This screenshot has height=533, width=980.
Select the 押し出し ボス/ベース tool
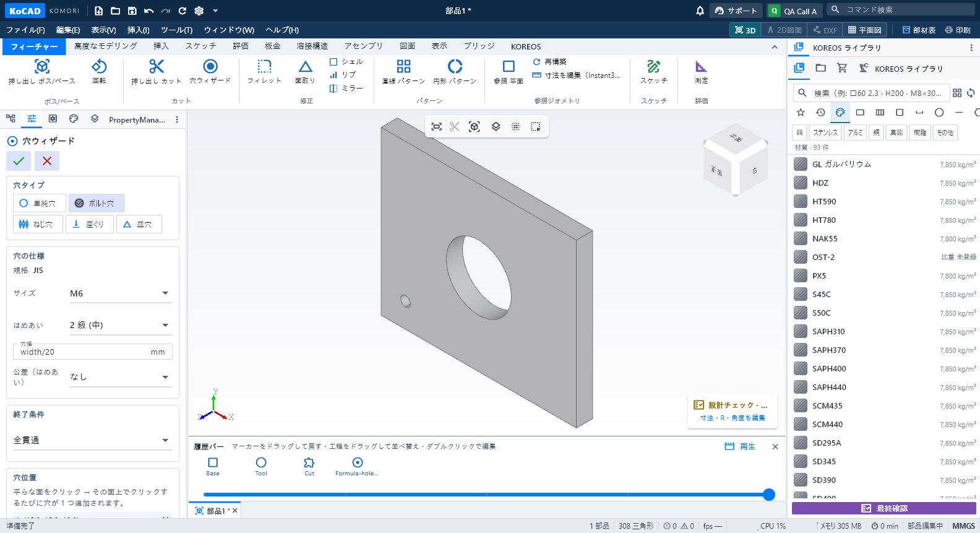click(42, 72)
